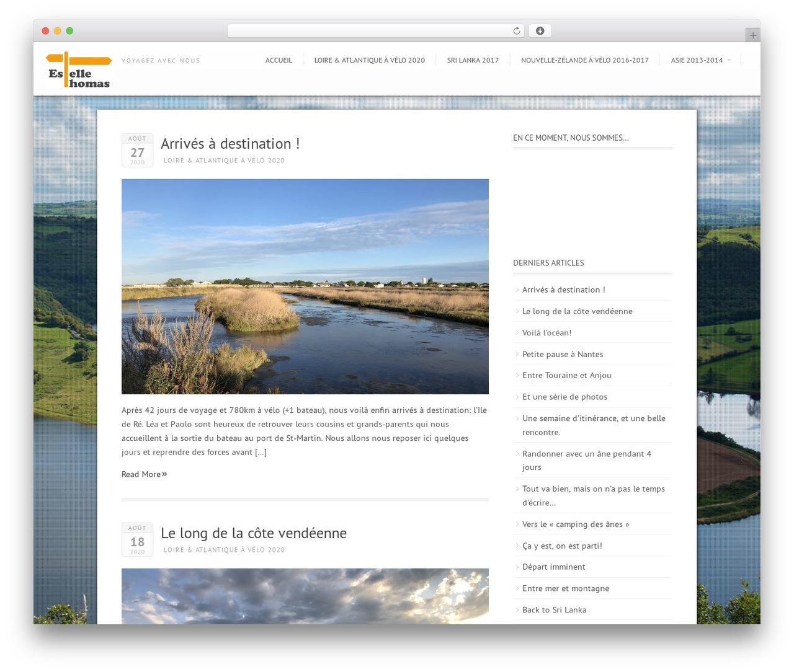
Task: Follow the Read More link
Action: coord(145,474)
